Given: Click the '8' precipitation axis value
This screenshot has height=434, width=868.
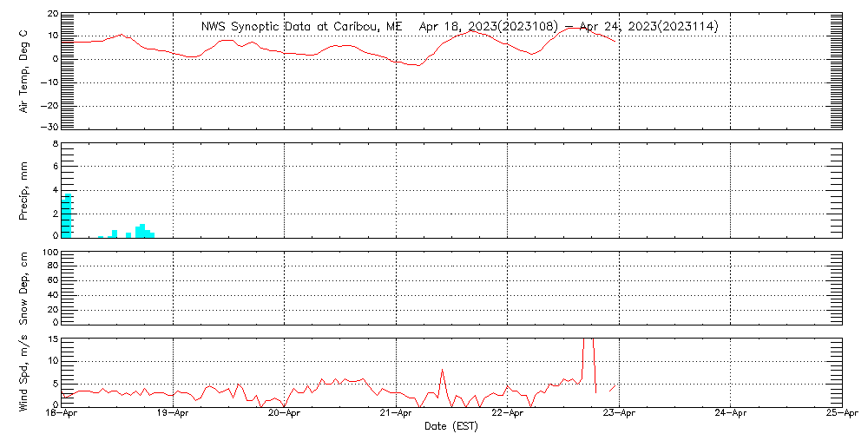Looking at the screenshot, I should (x=56, y=144).
